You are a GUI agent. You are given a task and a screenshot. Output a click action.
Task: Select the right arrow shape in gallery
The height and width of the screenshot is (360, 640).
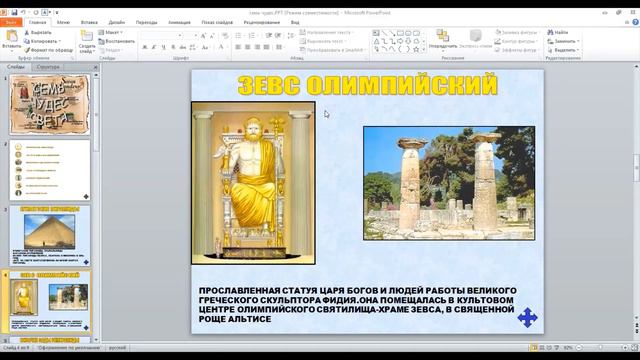point(400,41)
